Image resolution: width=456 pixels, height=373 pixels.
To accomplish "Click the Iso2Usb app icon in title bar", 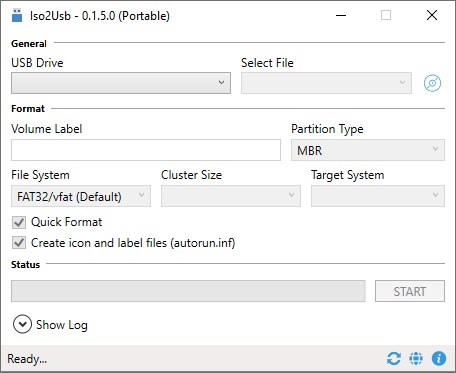I will click(x=17, y=15).
